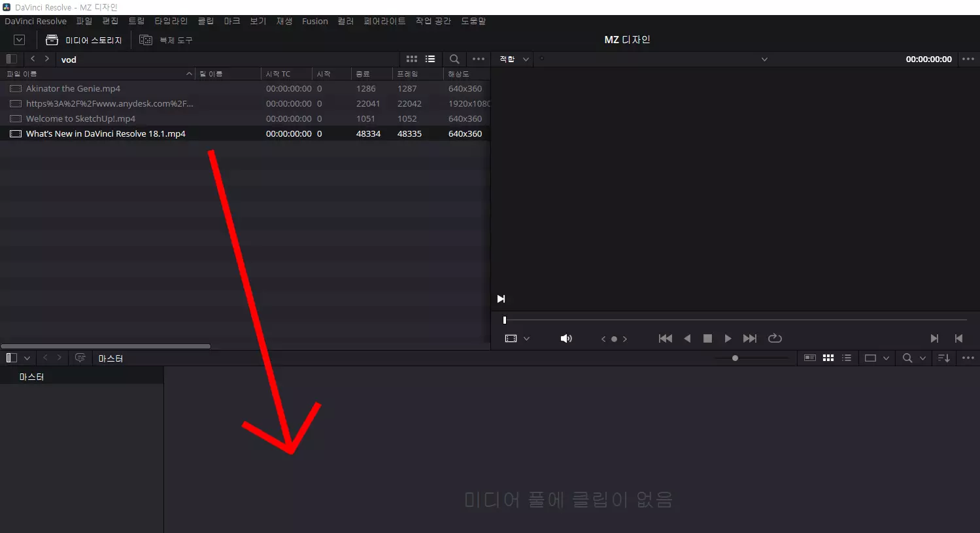Viewport: 980px width, 533px height.
Task: Click the 1920x1080 resolution cell
Action: tap(469, 103)
